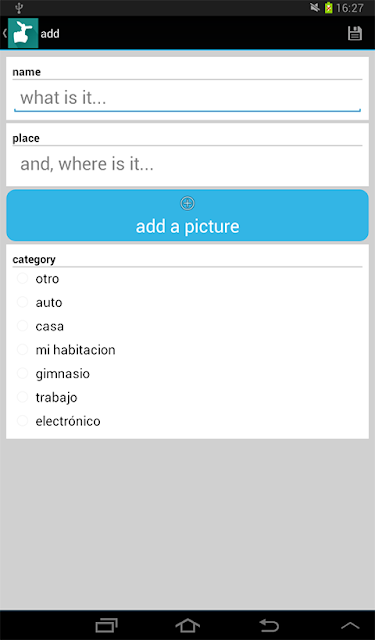Screen dimensions: 375x640
Task: Tap the teal app logo icon
Action: (23, 33)
